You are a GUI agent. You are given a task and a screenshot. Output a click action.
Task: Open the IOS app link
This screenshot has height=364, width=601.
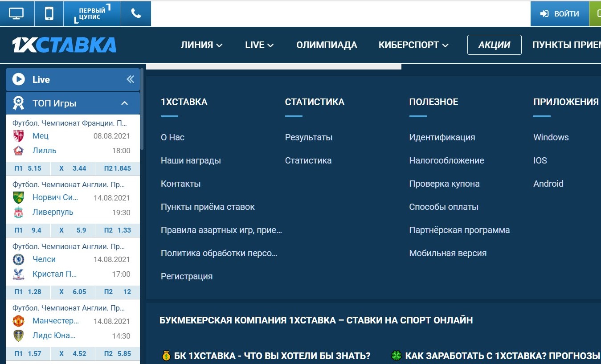[540, 160]
